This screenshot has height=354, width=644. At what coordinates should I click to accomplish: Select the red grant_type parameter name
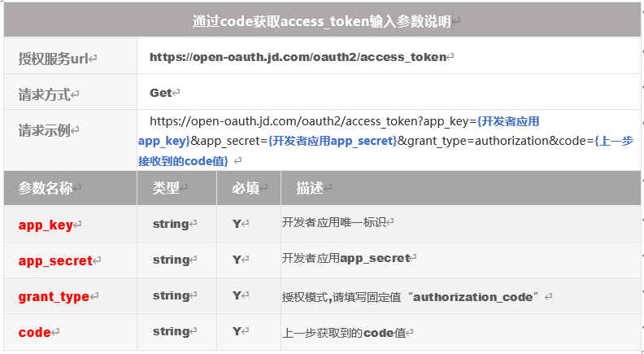pyautogui.click(x=54, y=296)
